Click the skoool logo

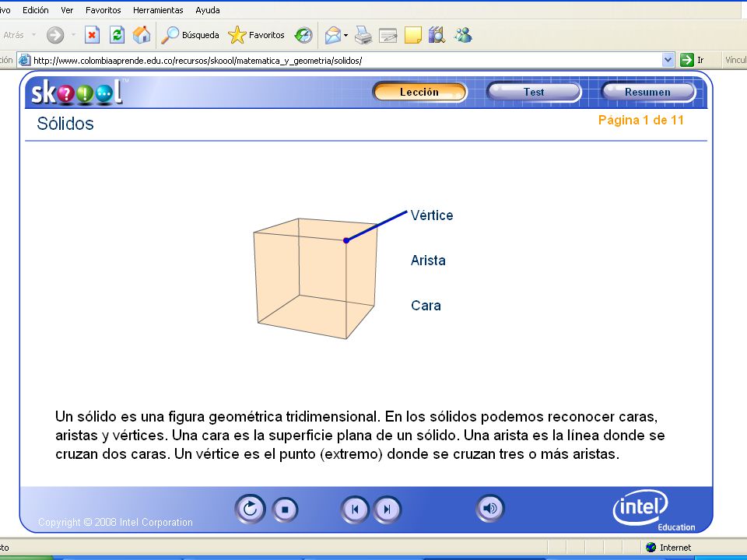78,92
